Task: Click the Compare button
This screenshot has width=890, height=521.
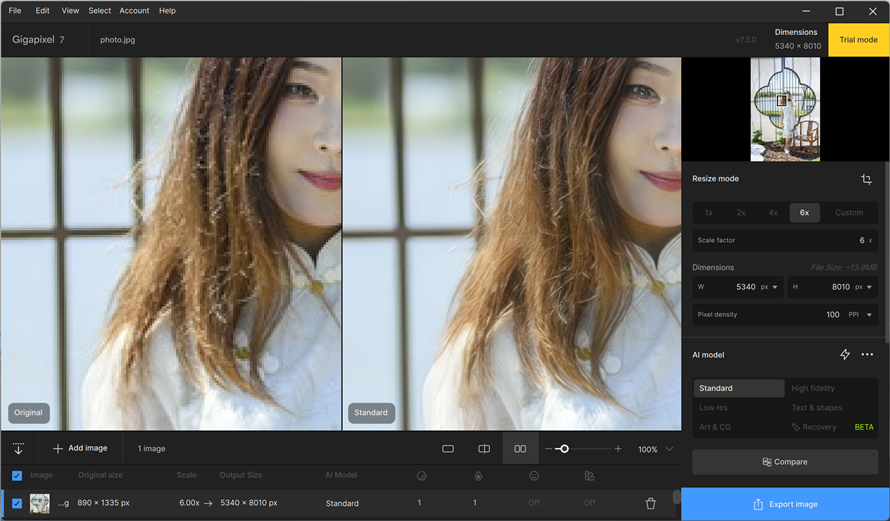Action: [x=785, y=462]
